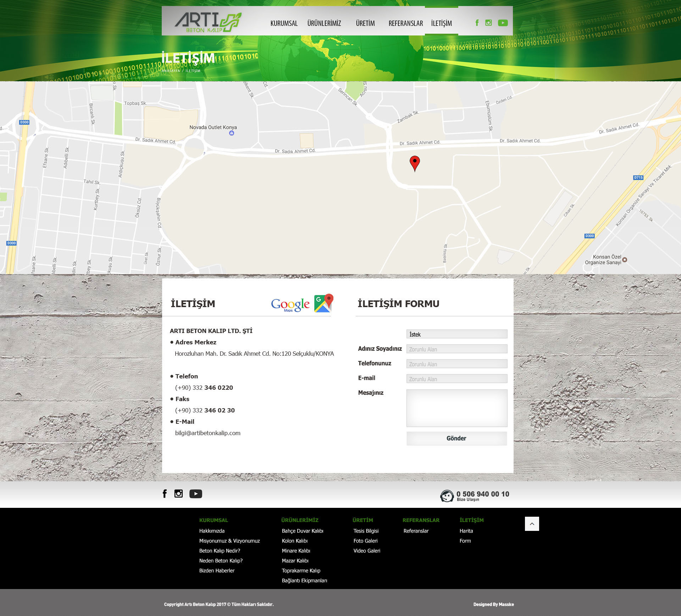This screenshot has width=681, height=616.
Task: Click the red map location pin
Action: [x=415, y=163]
